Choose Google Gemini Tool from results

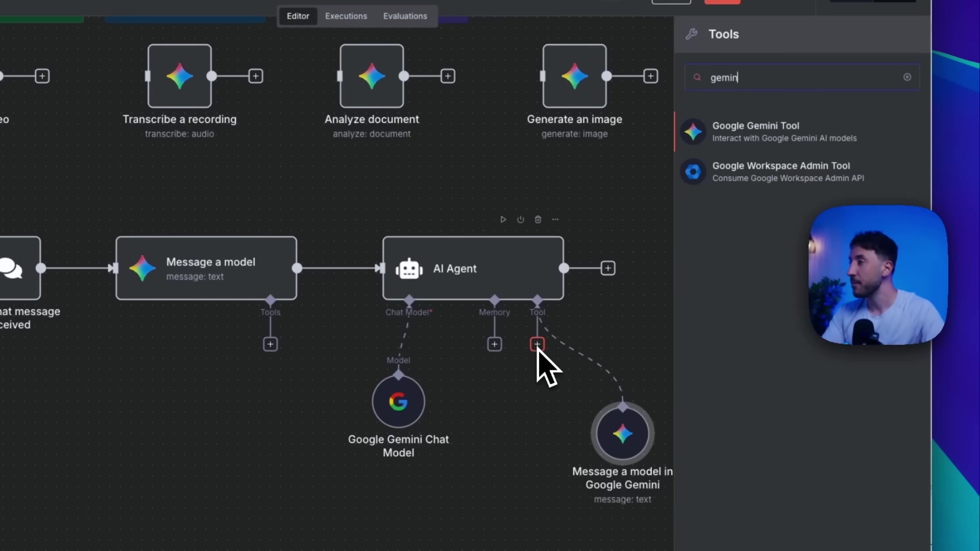click(802, 132)
